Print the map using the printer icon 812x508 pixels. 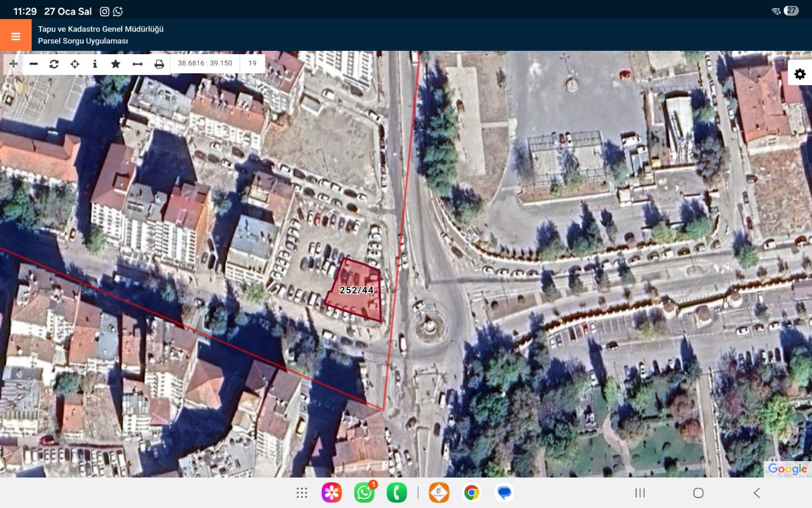159,64
